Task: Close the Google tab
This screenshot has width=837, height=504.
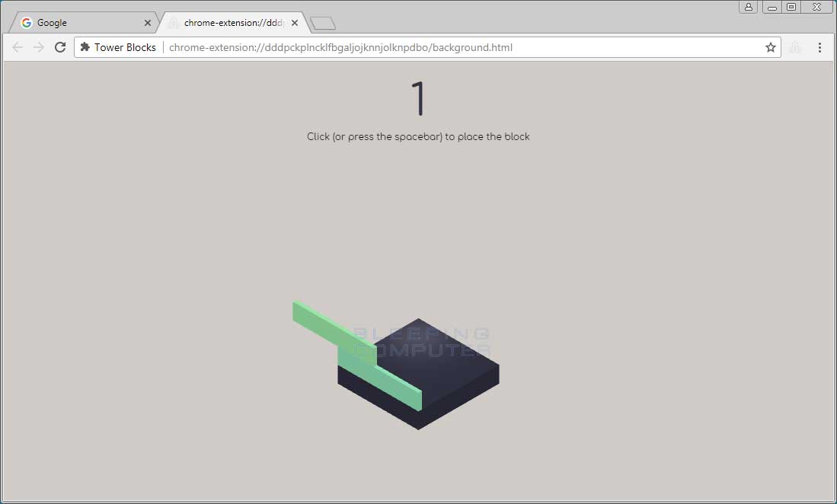Action: [148, 22]
